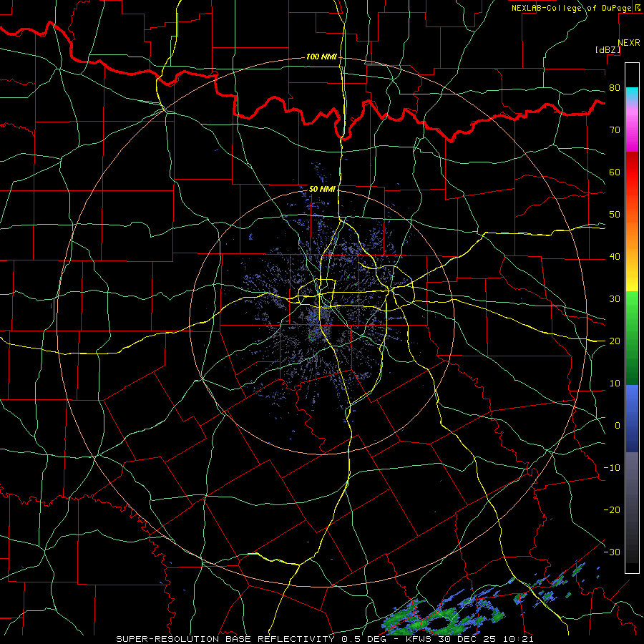The image size is (644, 644).
Task: Select the 20 dBZ scale value
Action: click(x=615, y=341)
